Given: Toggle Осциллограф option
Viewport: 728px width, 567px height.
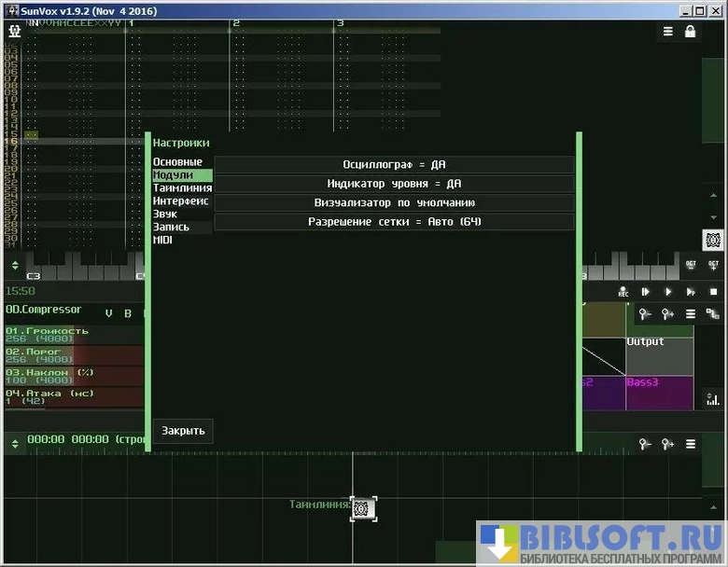Looking at the screenshot, I should pos(394,164).
